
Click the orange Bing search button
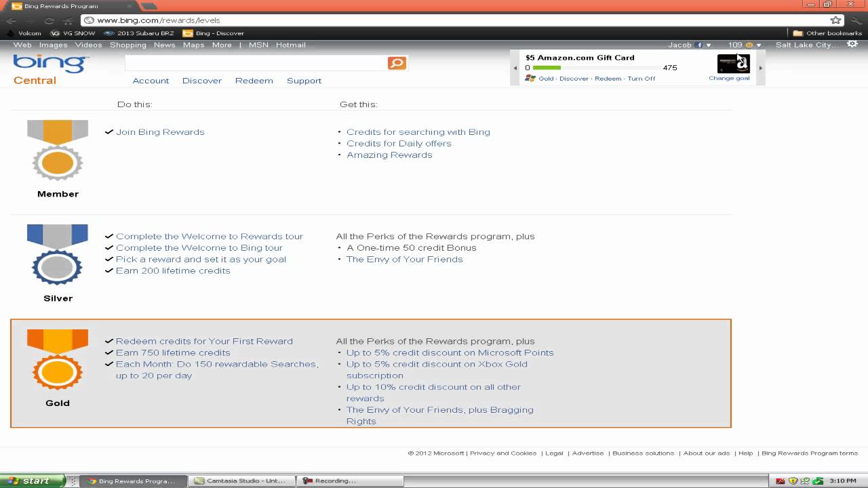[397, 63]
